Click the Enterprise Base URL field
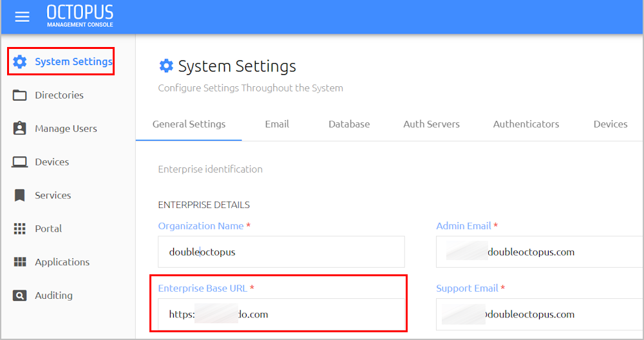The image size is (644, 340). coord(281,314)
